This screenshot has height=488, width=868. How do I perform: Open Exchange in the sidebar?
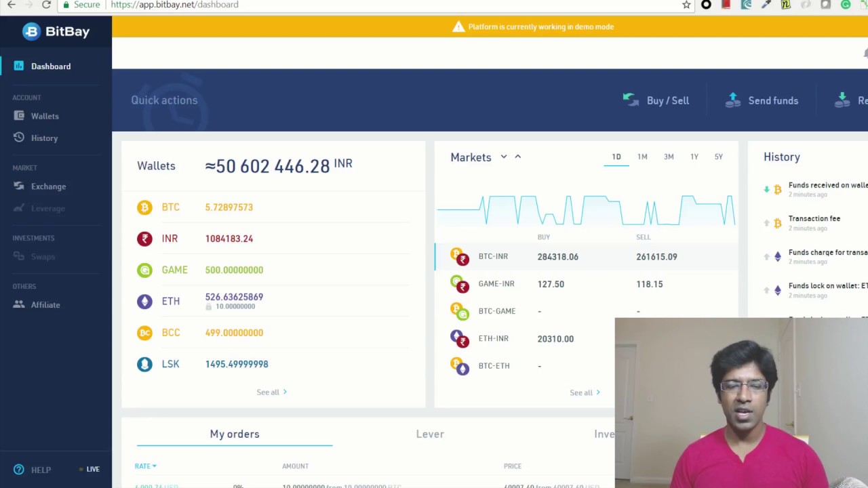click(x=48, y=186)
